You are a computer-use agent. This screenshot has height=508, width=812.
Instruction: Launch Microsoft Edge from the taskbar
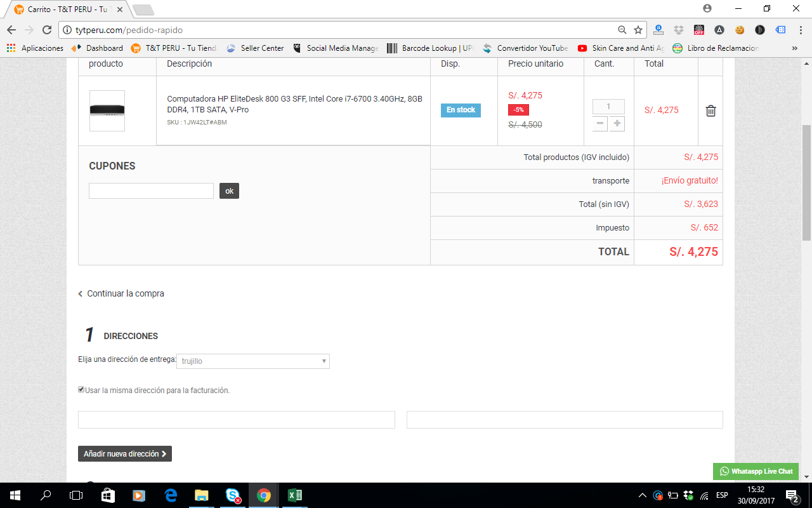170,495
